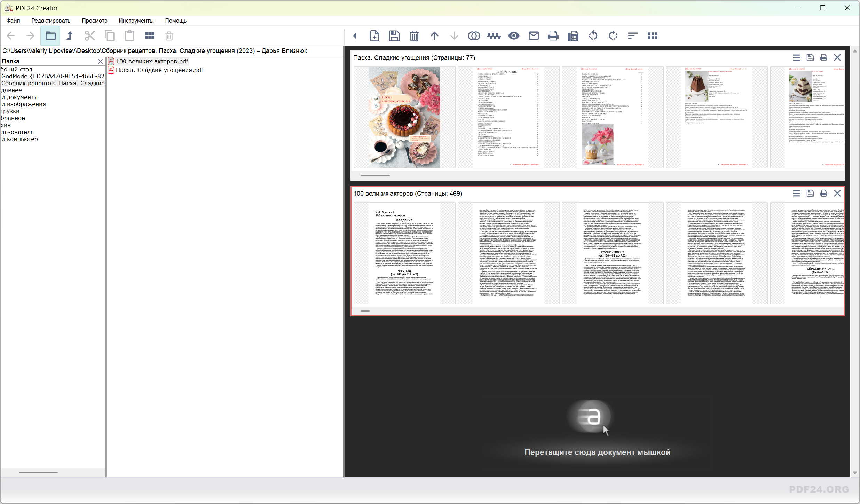Click the print icon in right toolbar
Screen dimensions: 860x504
553,36
